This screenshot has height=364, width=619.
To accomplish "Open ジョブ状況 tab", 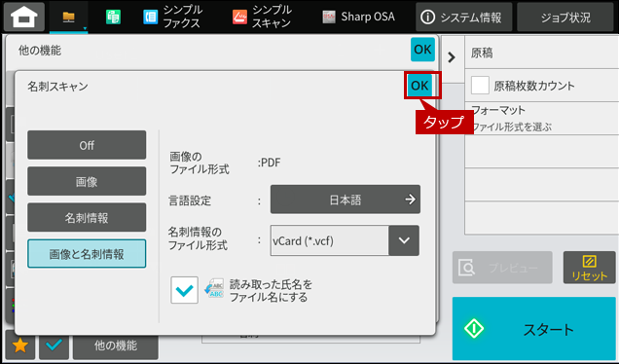I will tap(565, 17).
